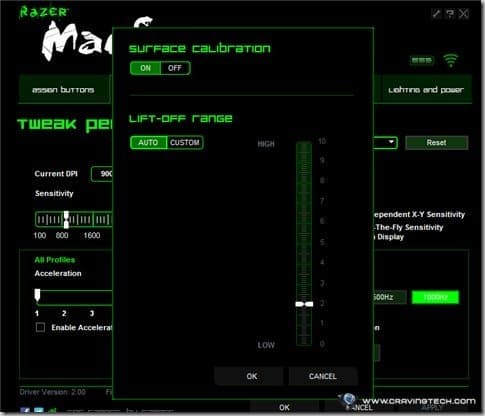
Task: Click the lift-off range slider handle
Action: point(304,304)
